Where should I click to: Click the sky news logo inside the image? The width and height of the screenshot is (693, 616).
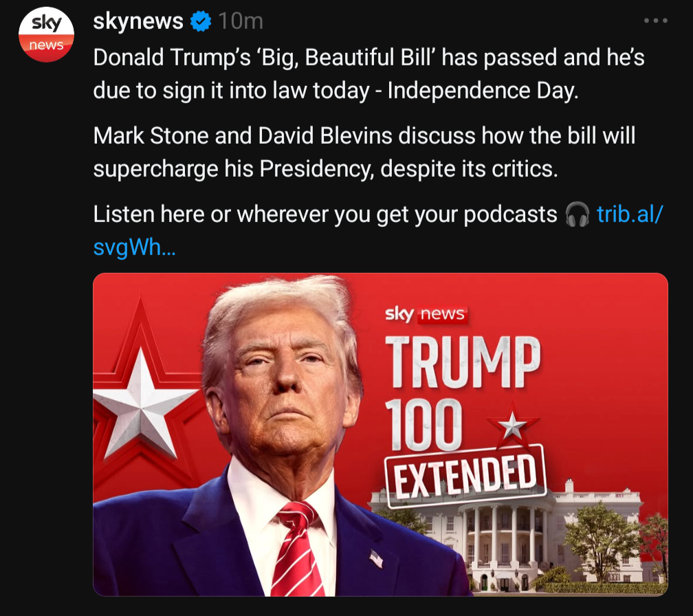(426, 314)
